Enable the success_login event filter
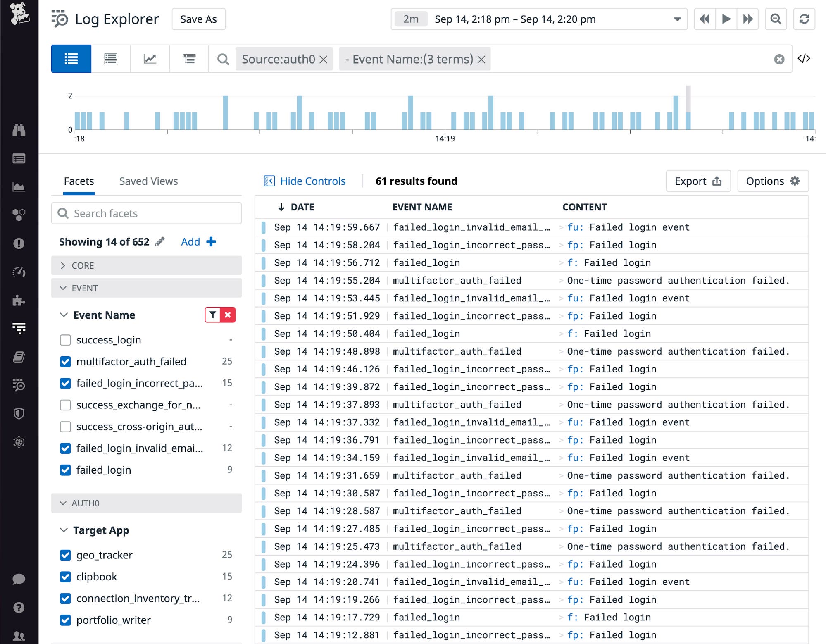Screen dimensions: 826x644 coord(65,340)
